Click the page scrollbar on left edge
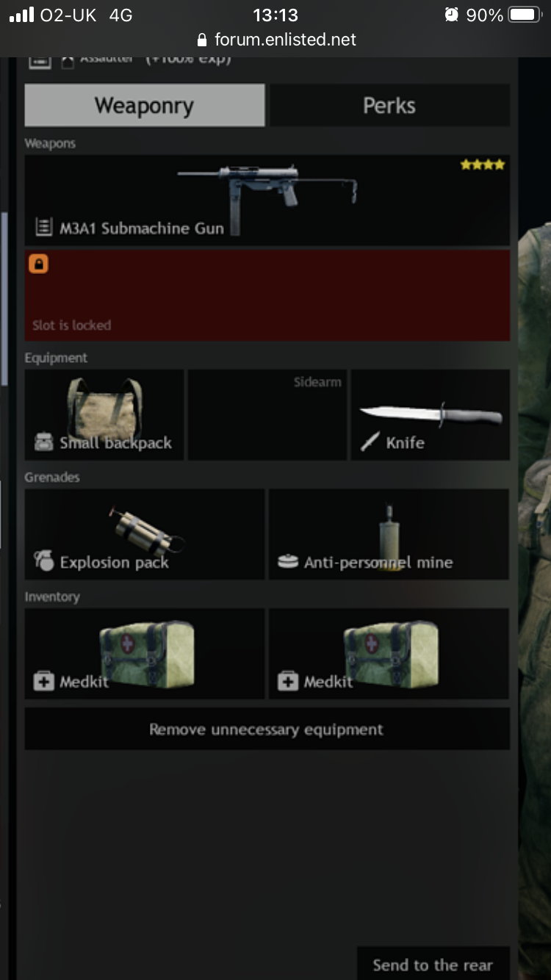 (x=4, y=298)
